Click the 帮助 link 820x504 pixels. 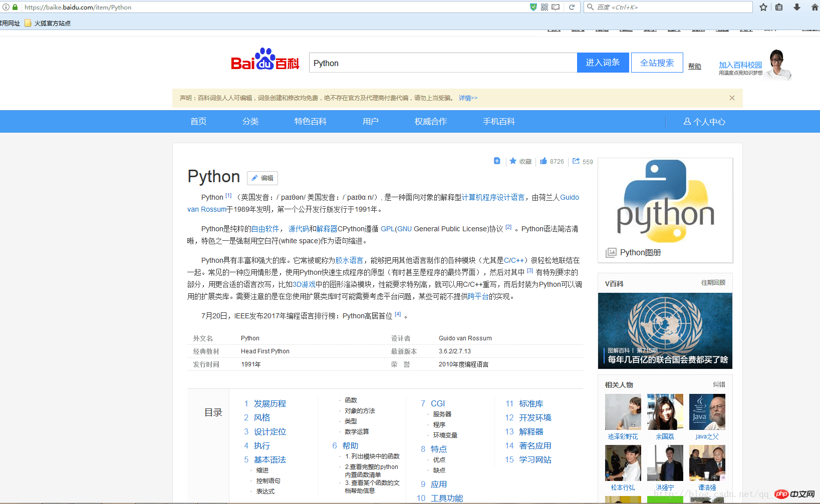click(695, 66)
